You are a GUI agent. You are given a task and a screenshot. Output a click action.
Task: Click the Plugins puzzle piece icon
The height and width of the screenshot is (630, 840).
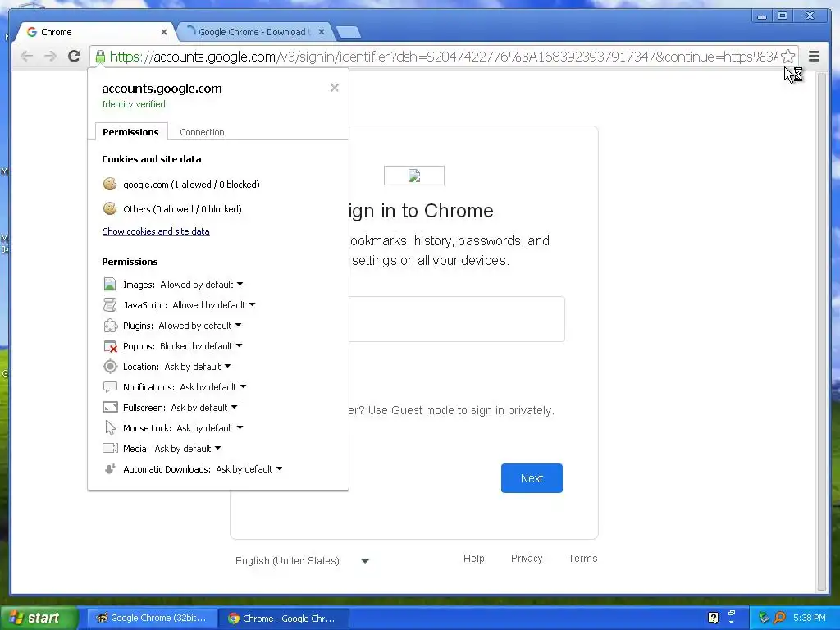(110, 325)
